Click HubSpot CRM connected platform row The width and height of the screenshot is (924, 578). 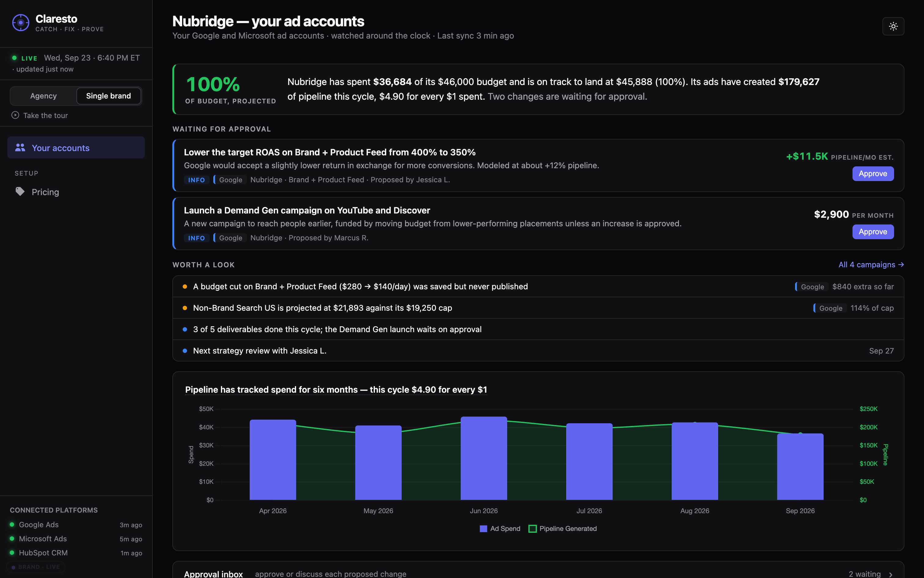[x=76, y=553]
